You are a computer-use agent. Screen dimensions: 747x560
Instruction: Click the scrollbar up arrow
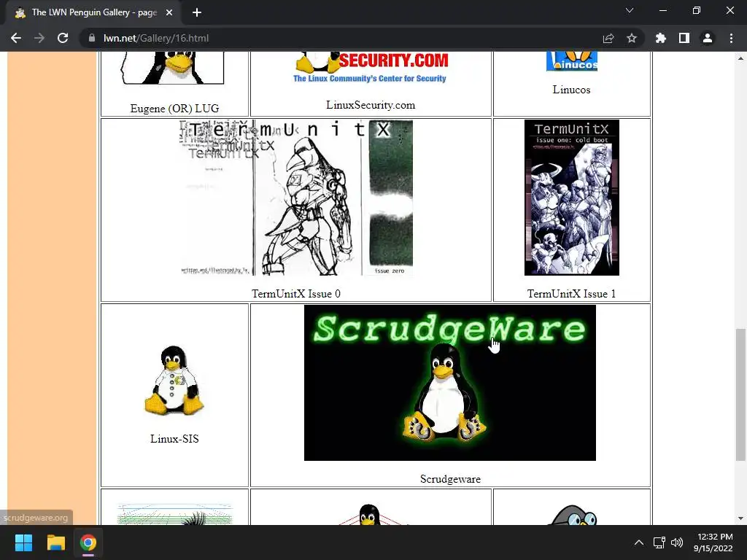tap(740, 58)
